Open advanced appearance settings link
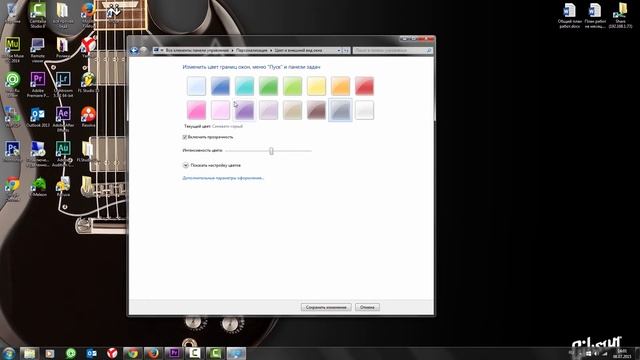Image resolution: width=640 pixels, height=360 pixels. pyautogui.click(x=223, y=178)
